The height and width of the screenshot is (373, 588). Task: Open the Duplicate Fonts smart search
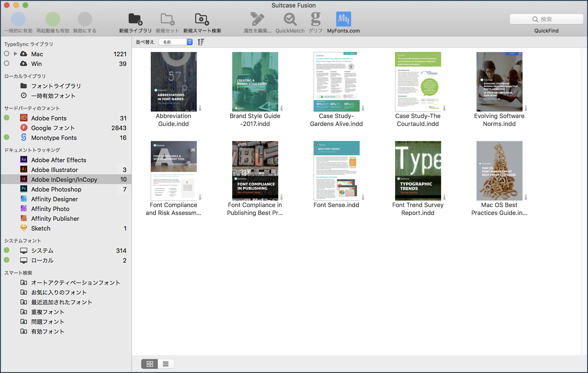pyautogui.click(x=47, y=312)
